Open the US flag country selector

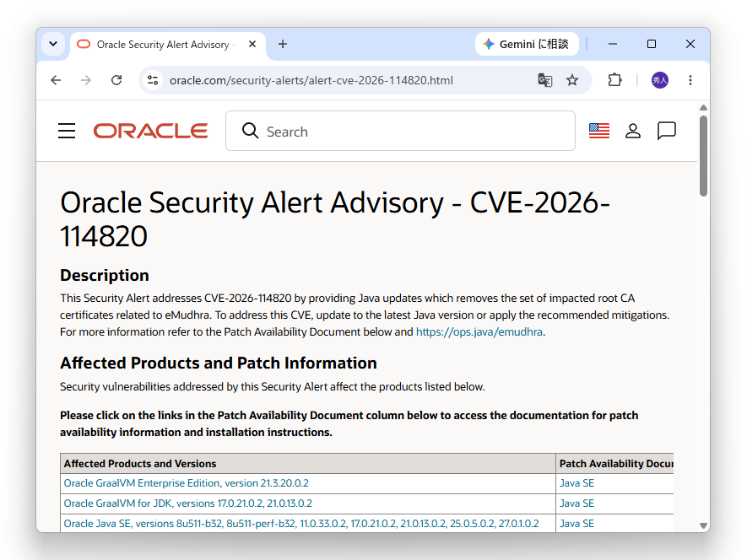599,131
